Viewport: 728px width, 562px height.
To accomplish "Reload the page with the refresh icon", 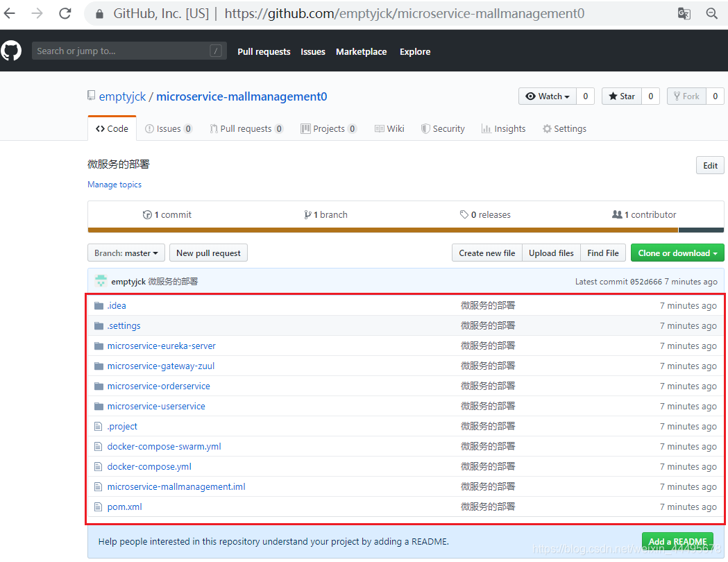I will point(65,13).
